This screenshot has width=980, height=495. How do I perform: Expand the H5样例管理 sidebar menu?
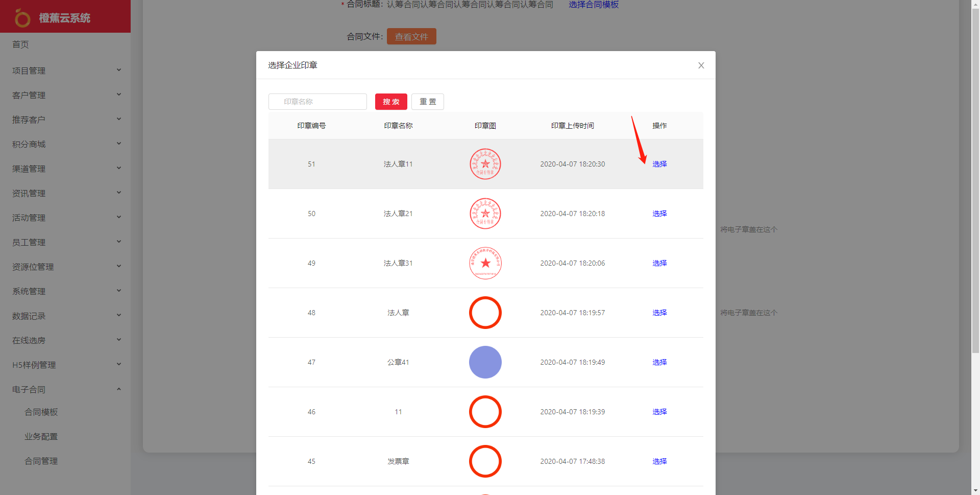click(x=65, y=365)
